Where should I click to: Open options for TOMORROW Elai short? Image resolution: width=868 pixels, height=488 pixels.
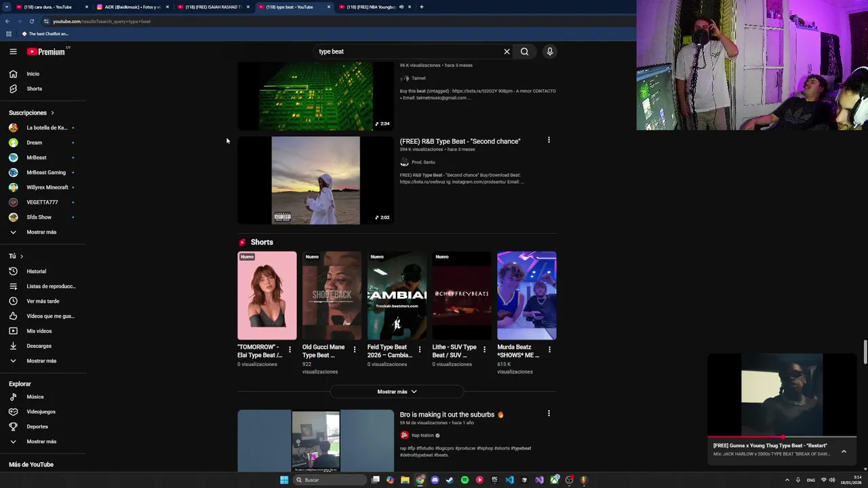(290, 350)
